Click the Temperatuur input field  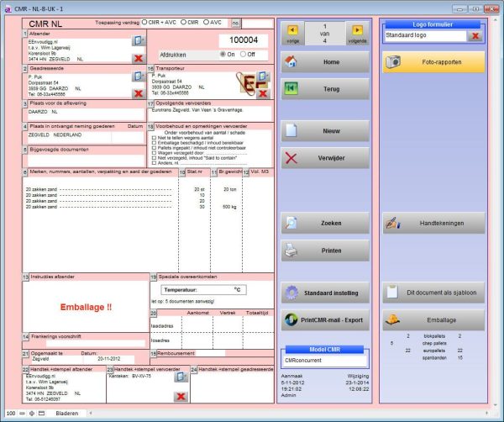point(204,290)
